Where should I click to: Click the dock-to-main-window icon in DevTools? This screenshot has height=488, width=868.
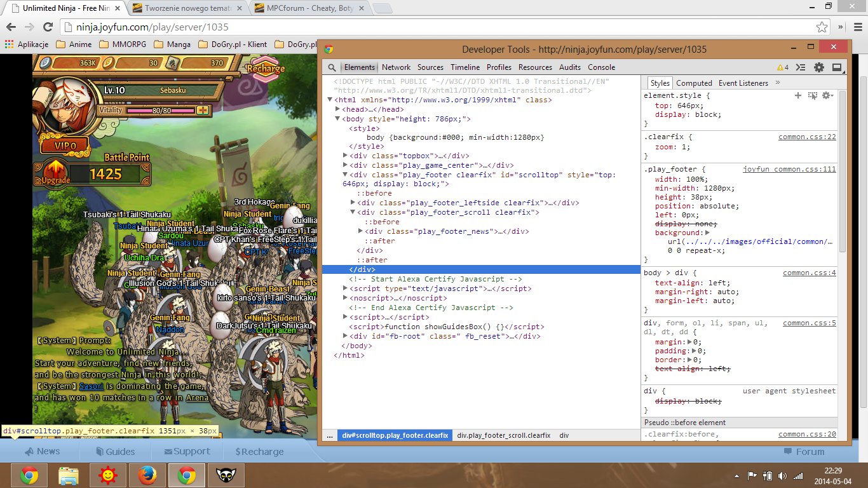click(837, 67)
